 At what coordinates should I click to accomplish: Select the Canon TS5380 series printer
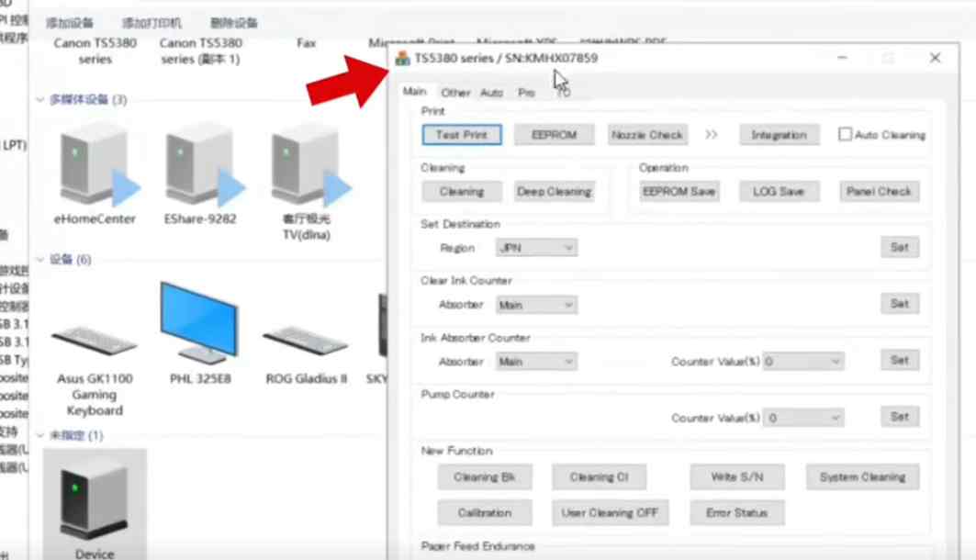click(x=95, y=51)
